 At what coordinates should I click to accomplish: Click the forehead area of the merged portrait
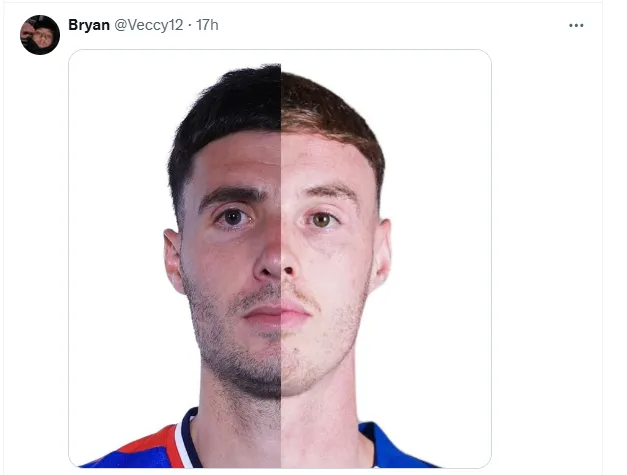point(278,160)
